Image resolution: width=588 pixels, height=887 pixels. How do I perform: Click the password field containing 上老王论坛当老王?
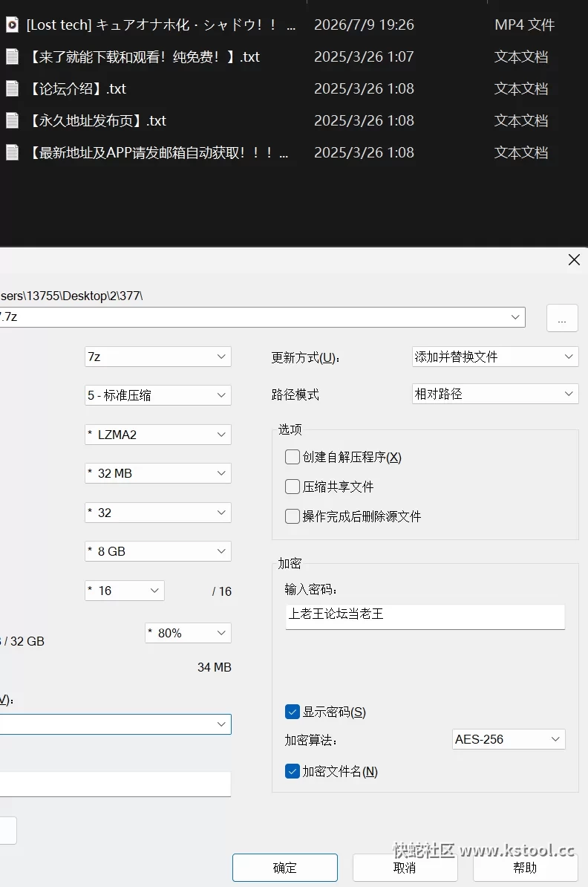point(425,617)
